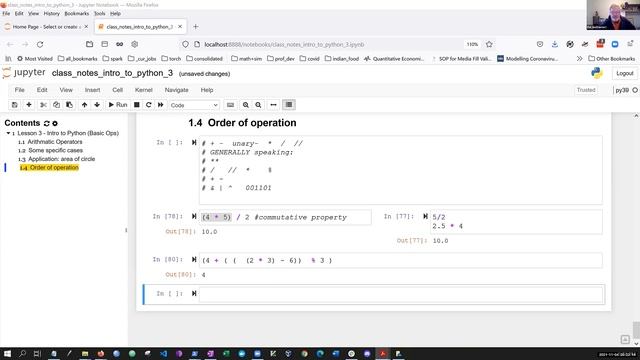Insert a cell below with the plus icon

point(29,105)
